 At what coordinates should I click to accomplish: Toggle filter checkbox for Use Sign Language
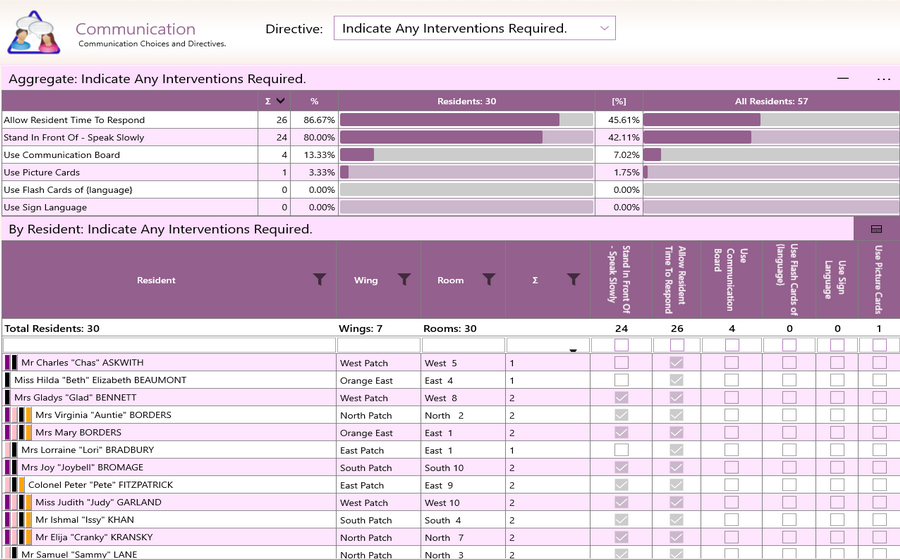coord(837,345)
